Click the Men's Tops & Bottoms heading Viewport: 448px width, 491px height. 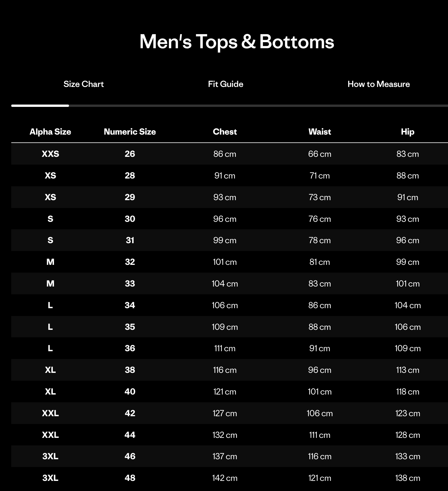click(x=237, y=42)
